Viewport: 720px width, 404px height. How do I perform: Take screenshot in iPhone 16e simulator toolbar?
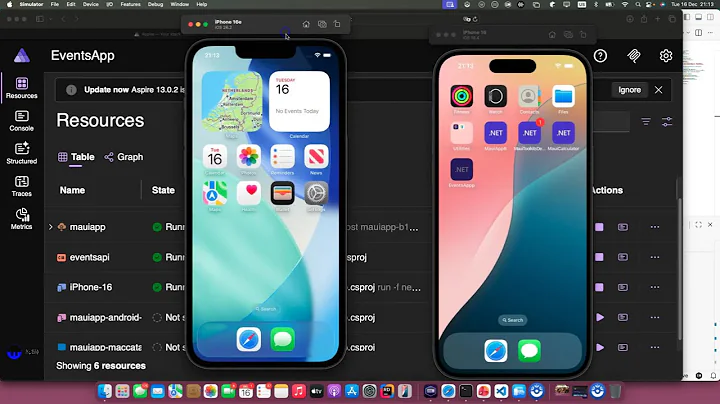[322, 24]
